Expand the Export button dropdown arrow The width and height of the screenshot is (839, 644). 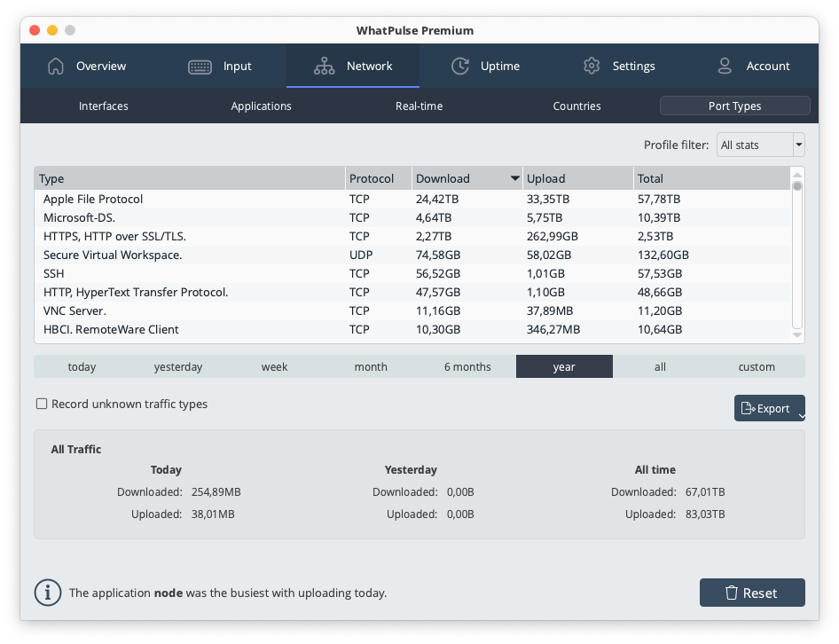(801, 415)
